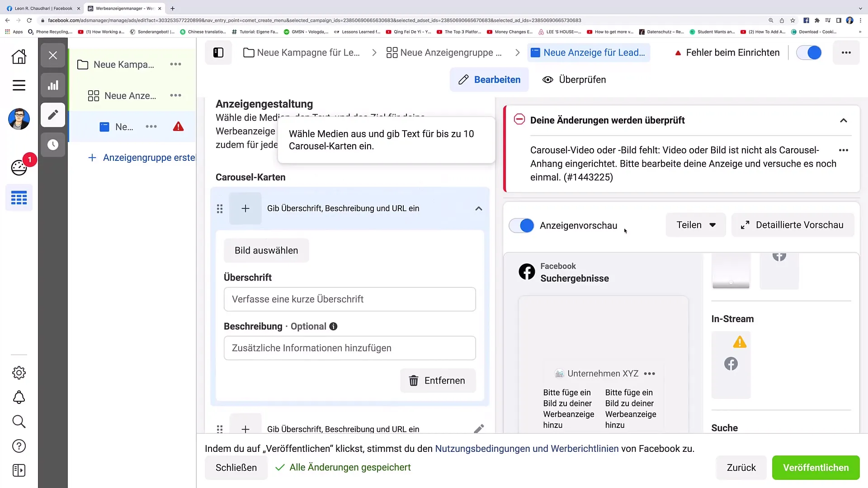Switch to the Bearbeiten tab
The width and height of the screenshot is (868, 488).
(489, 80)
